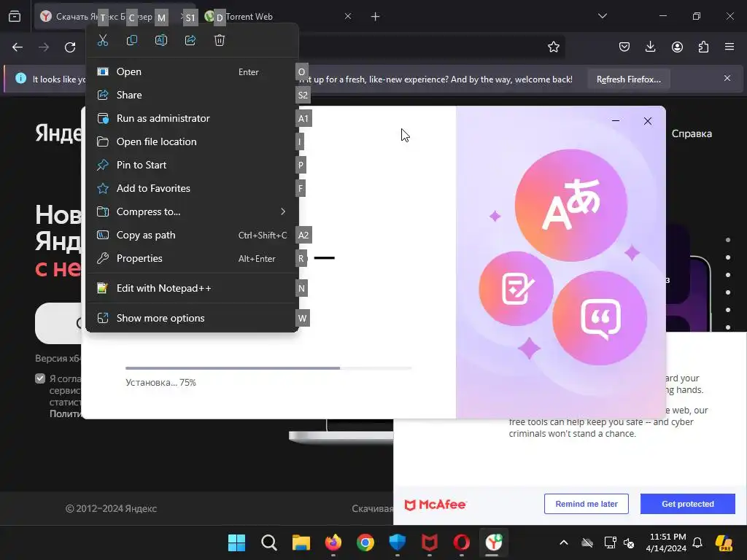Open a new Firefox tab

point(376,17)
